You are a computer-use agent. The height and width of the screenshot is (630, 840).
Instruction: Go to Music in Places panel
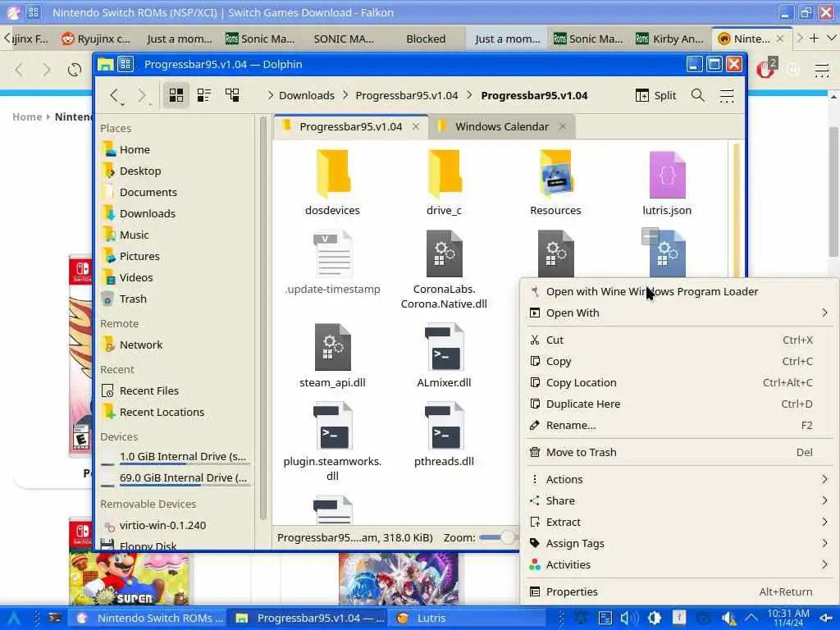click(x=176, y=235)
